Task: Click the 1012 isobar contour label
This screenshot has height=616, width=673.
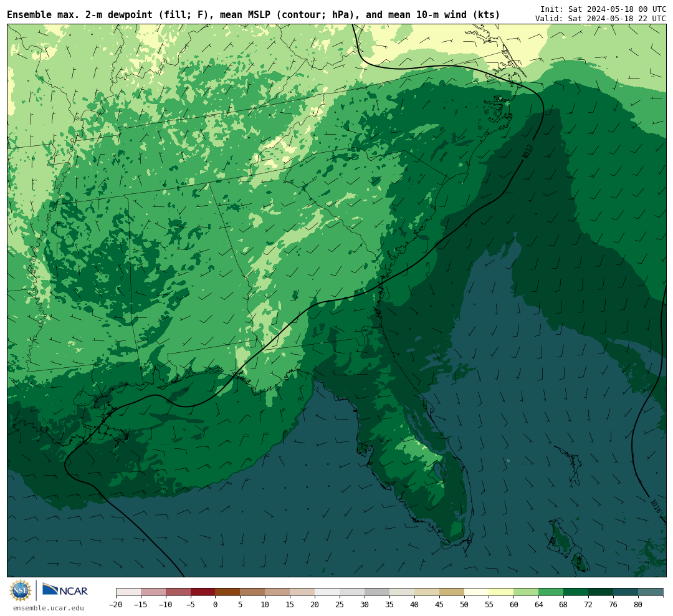Action: [528, 151]
